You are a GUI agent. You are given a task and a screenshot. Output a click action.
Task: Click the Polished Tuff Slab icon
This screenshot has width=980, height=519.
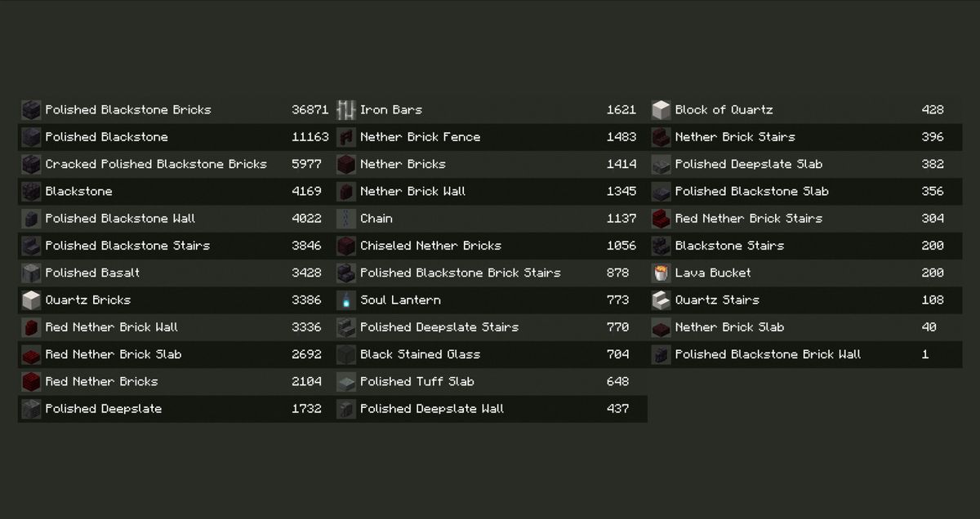(346, 382)
